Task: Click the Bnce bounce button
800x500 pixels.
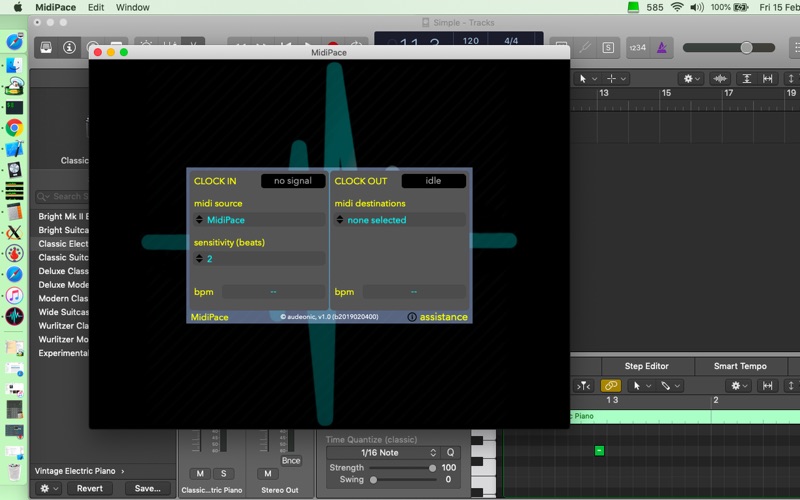Action: pyautogui.click(x=291, y=460)
